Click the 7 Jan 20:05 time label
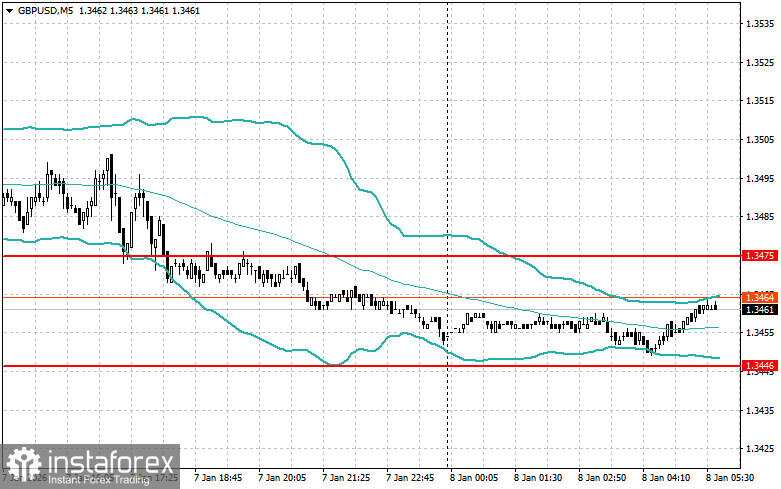 click(282, 478)
